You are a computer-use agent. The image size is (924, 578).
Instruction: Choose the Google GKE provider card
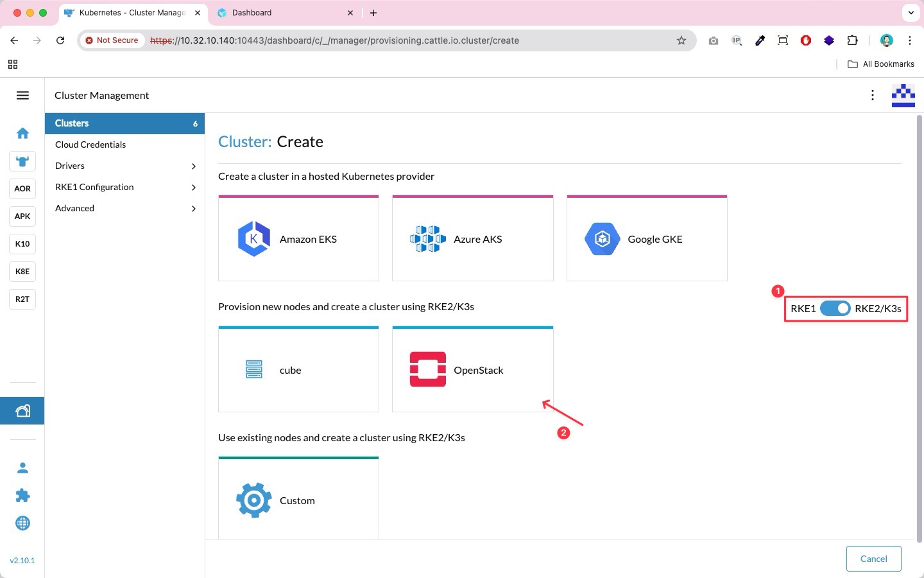tap(647, 238)
